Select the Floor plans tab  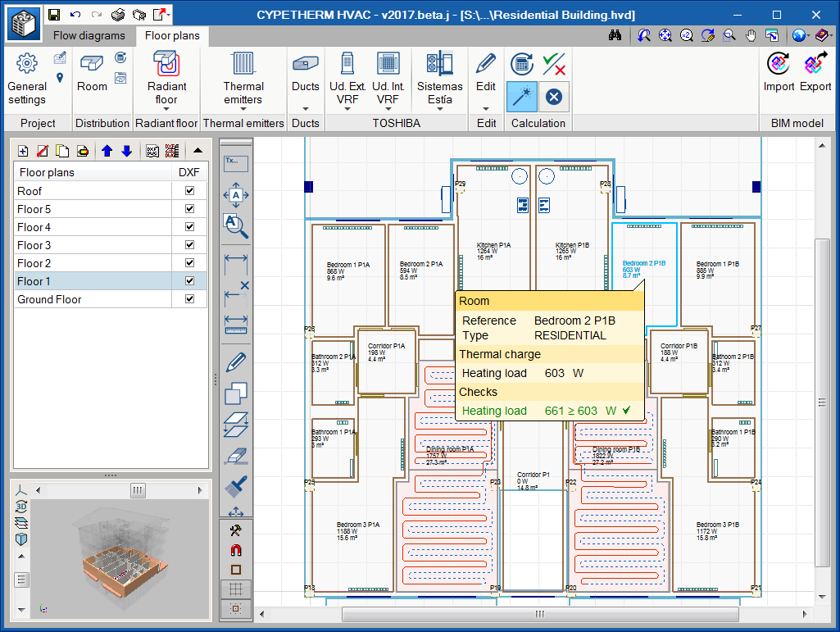(172, 35)
